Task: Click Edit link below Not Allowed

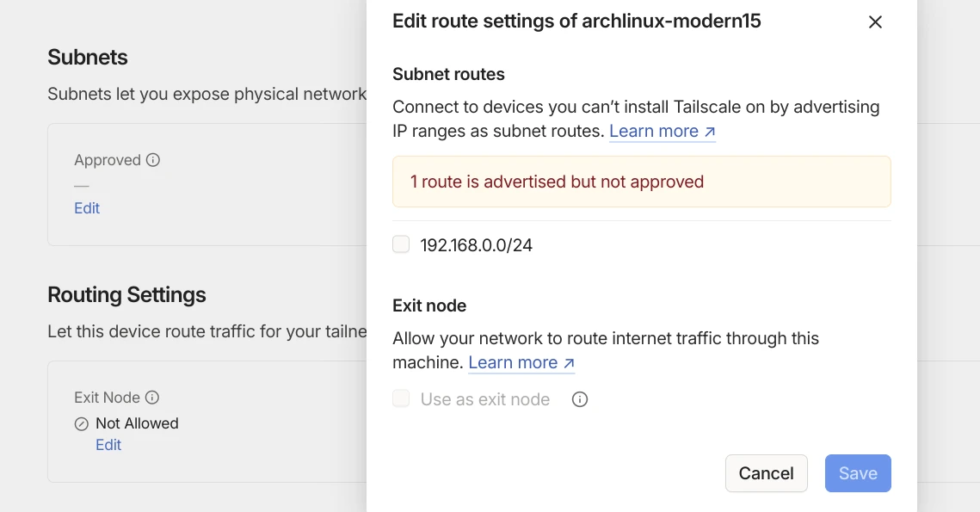Action: (x=108, y=445)
